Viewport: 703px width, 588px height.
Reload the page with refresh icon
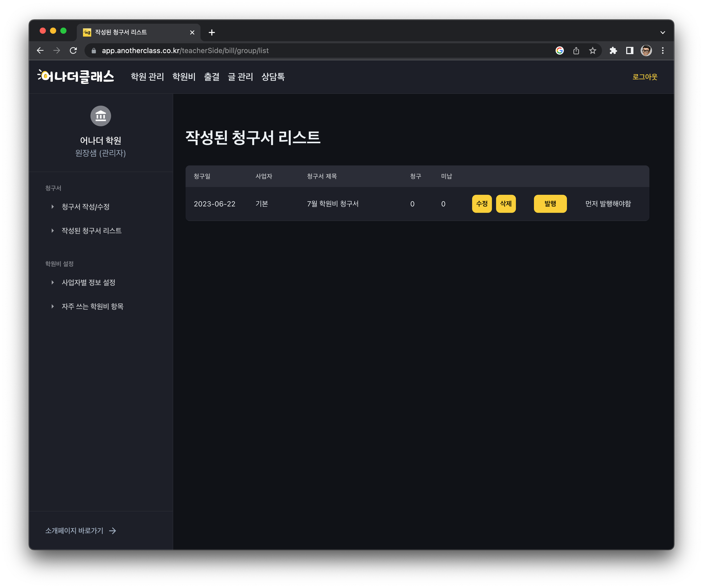click(x=73, y=51)
